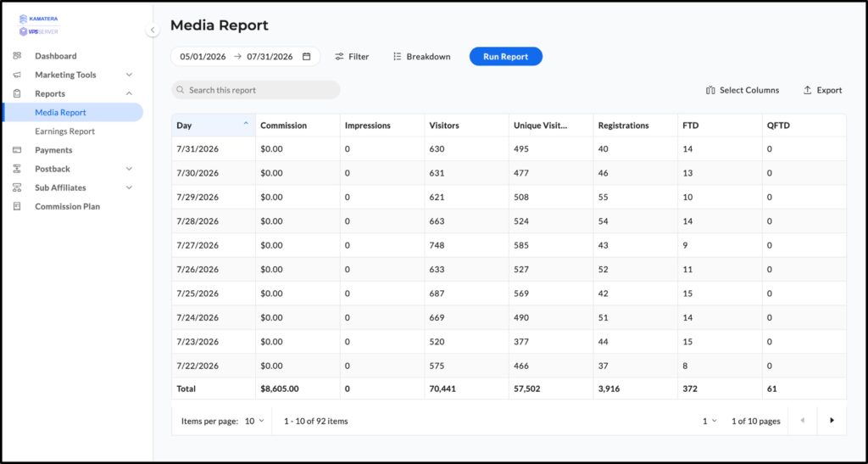Click the Filter sliders icon
The width and height of the screenshot is (868, 464).
339,57
